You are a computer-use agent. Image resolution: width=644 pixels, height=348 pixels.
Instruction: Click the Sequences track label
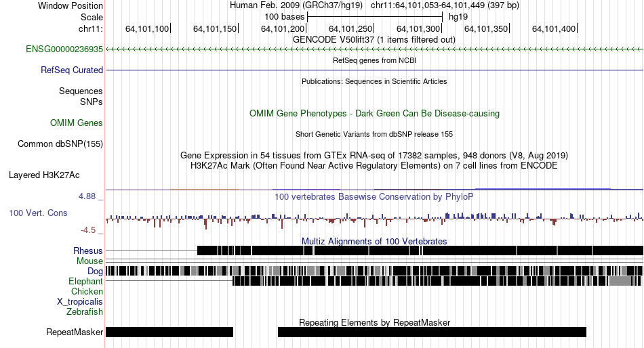coord(81,91)
